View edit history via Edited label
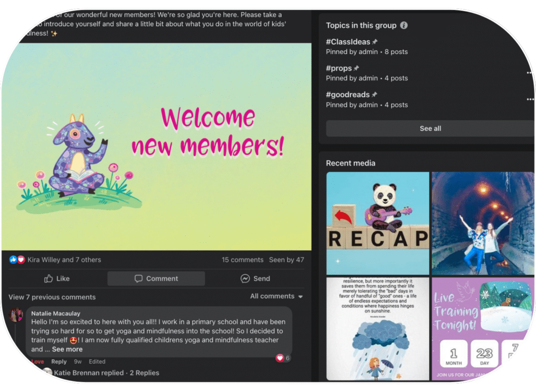536x392 pixels. click(x=97, y=362)
